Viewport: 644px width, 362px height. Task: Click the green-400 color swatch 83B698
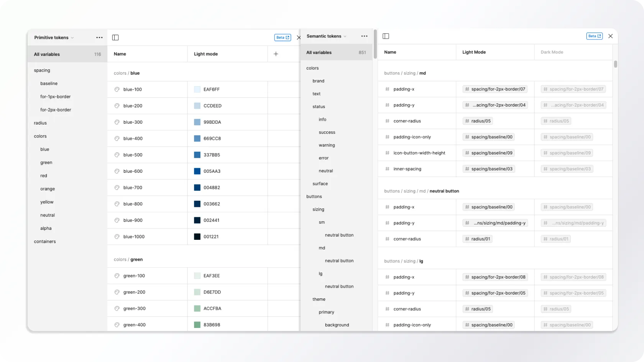tap(197, 325)
